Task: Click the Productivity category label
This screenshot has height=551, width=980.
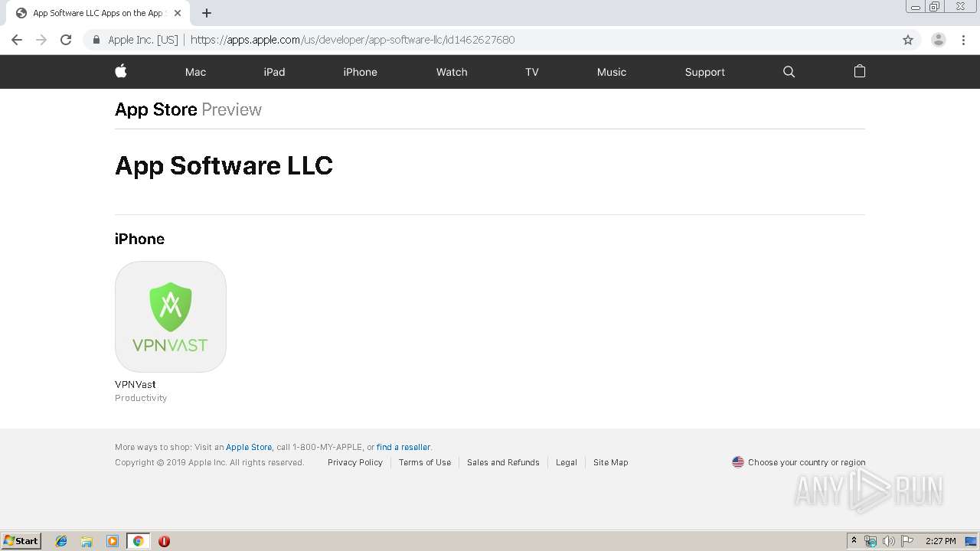Action: (x=141, y=398)
